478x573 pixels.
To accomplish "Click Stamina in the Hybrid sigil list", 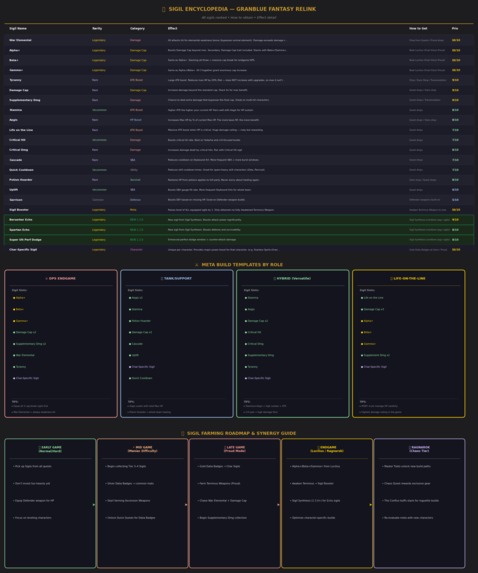I will (x=253, y=298).
